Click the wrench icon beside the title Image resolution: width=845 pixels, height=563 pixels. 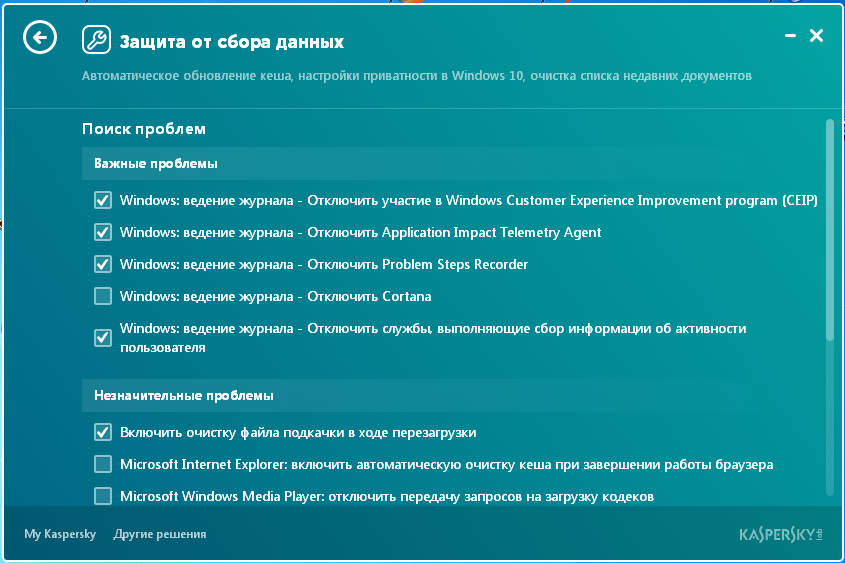[x=96, y=40]
